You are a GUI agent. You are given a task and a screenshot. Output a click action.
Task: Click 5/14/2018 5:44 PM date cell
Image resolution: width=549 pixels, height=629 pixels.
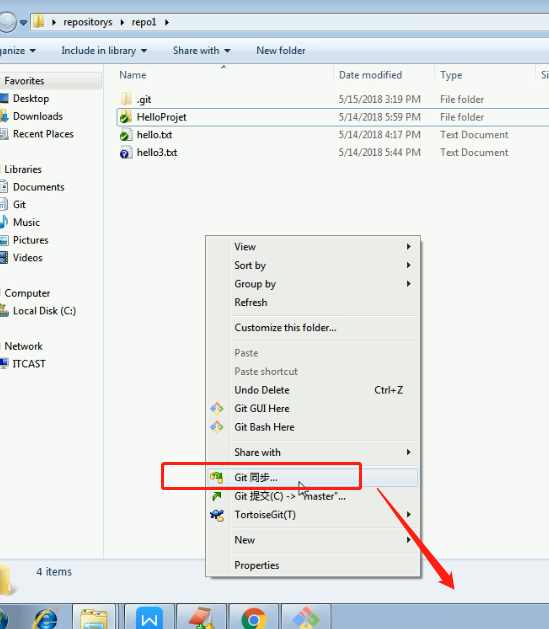(x=379, y=152)
